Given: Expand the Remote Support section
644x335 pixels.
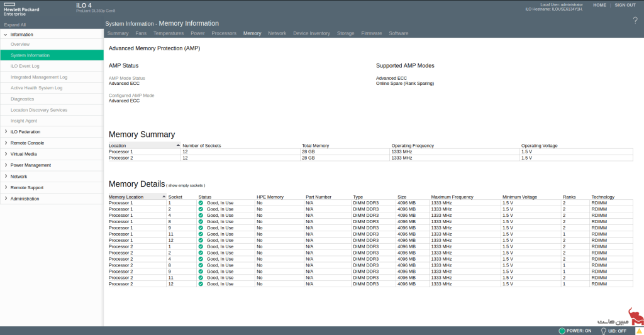Looking at the screenshot, I should click(5, 187).
